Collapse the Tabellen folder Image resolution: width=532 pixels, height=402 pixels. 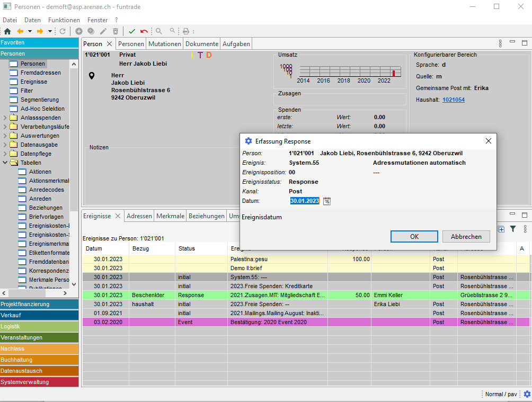(x=5, y=163)
